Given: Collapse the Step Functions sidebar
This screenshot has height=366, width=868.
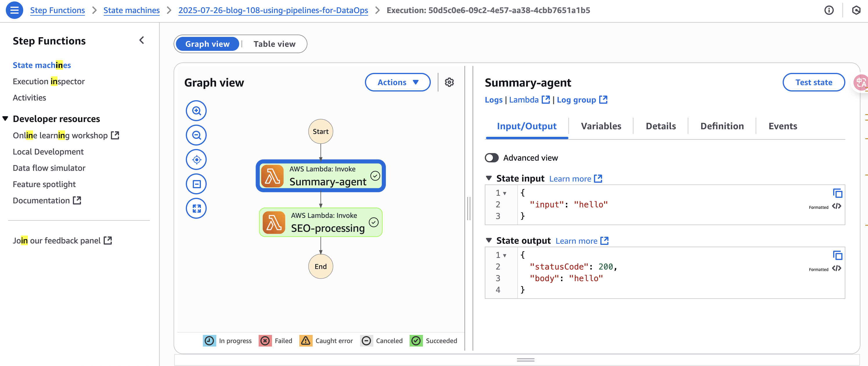Looking at the screenshot, I should (142, 40).
